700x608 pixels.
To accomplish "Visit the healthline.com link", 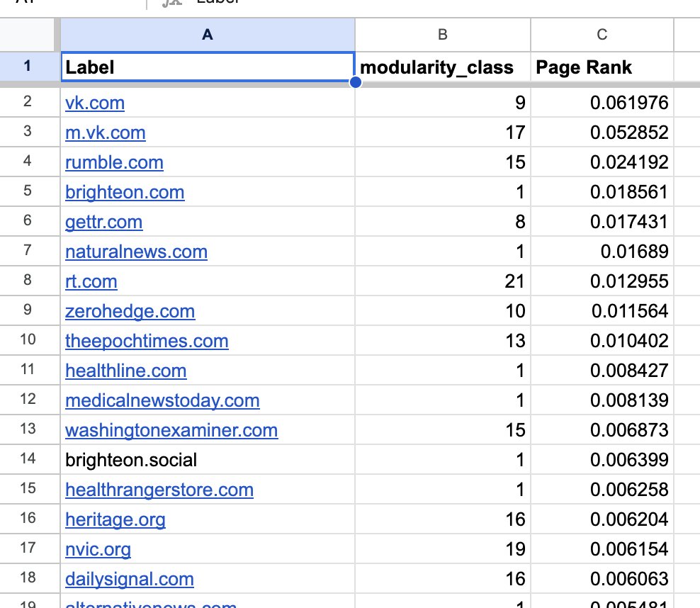I will click(x=125, y=371).
